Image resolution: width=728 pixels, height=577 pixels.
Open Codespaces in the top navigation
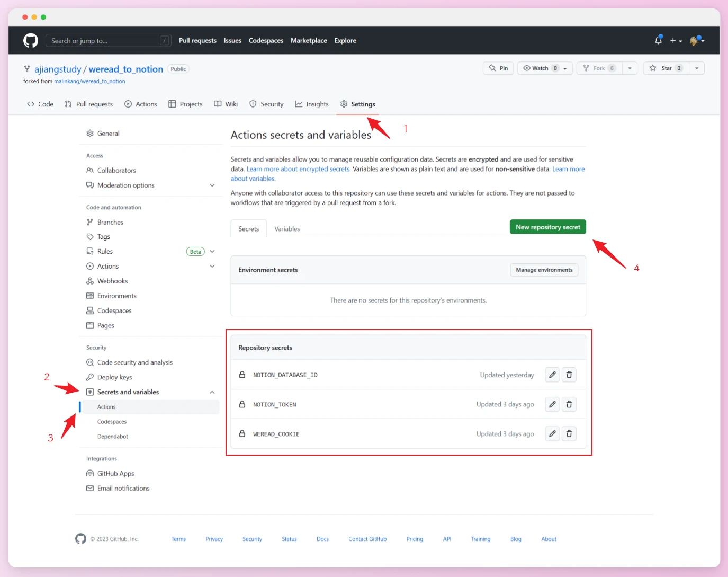(266, 41)
